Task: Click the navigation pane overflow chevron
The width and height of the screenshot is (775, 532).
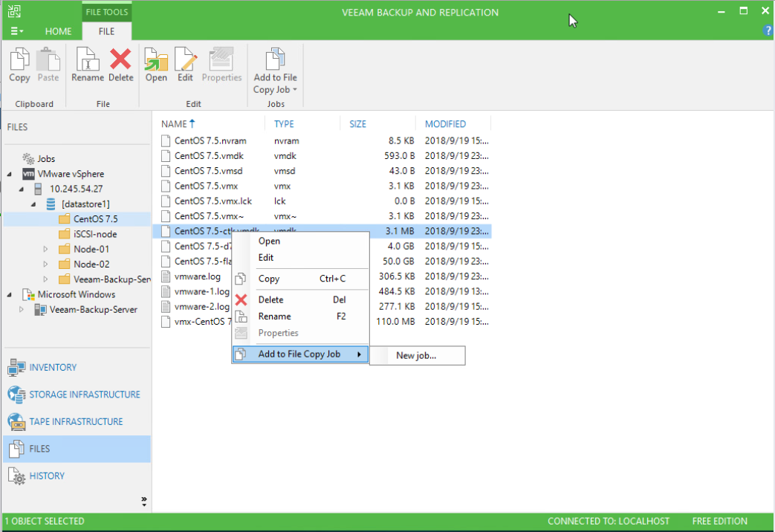Action: tap(144, 502)
